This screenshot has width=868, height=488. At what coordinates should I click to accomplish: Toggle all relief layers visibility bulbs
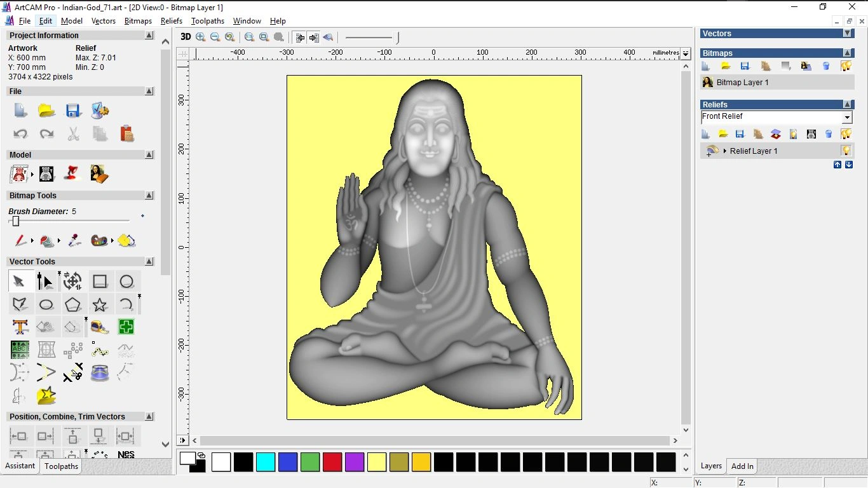pyautogui.click(x=846, y=133)
